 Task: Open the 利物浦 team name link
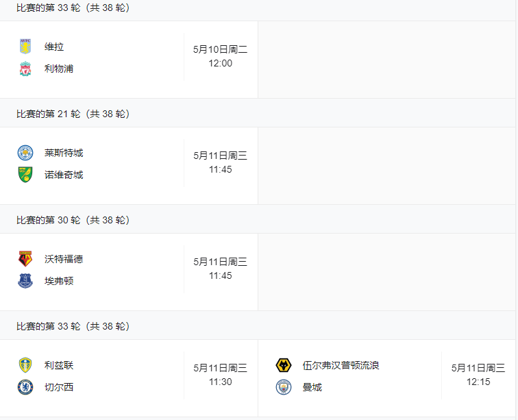(x=59, y=69)
